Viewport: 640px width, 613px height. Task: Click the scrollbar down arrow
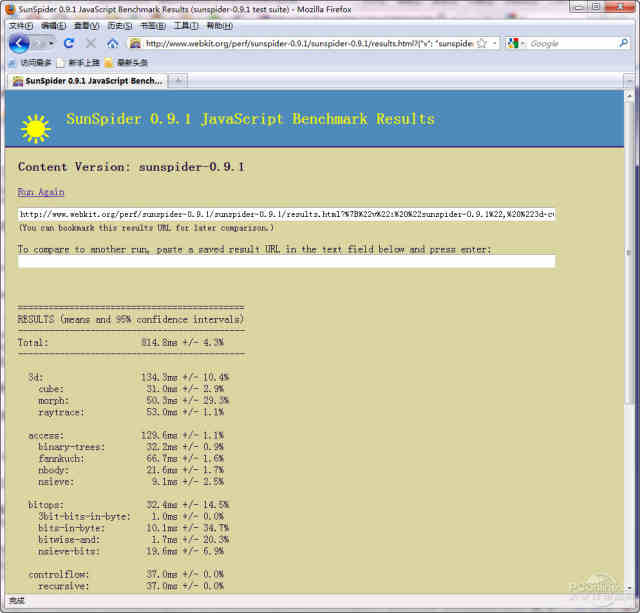629,588
